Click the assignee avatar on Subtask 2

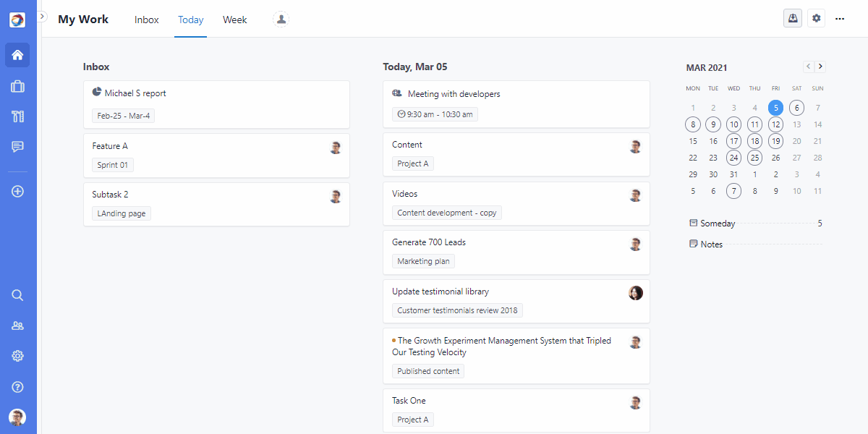click(x=336, y=196)
